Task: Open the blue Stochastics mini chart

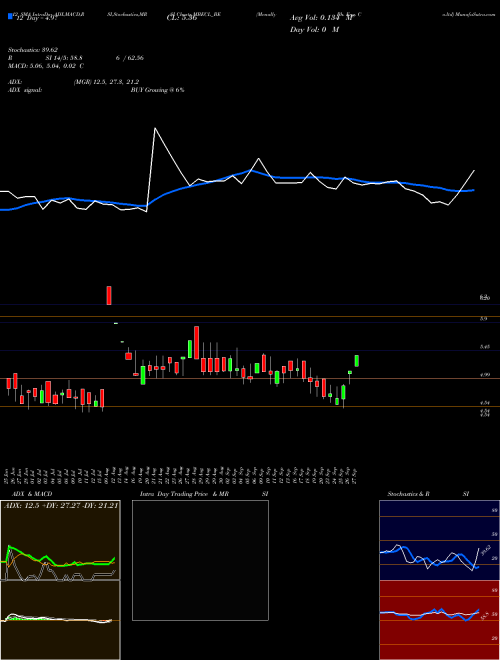Action: coord(439,540)
